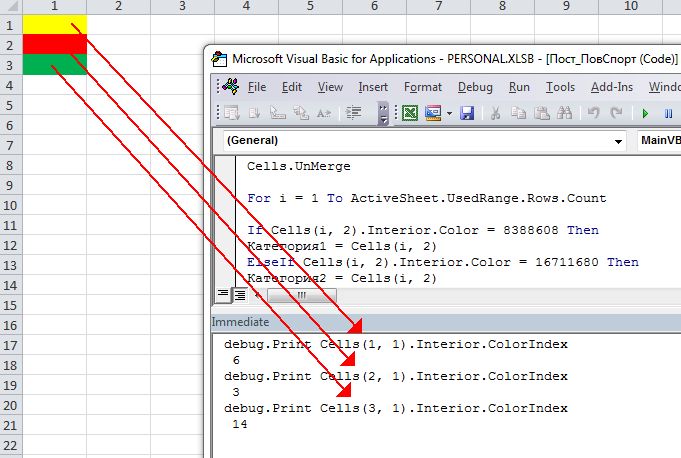Click the ElseIf line containing 16711680
This screenshot has width=681, height=458.
pos(443,262)
